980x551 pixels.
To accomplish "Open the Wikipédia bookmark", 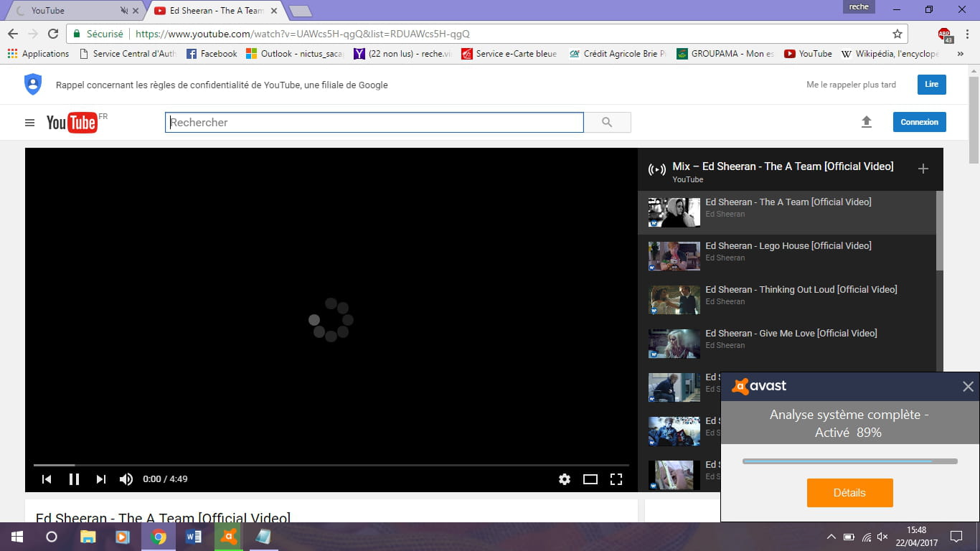I will tap(890, 54).
